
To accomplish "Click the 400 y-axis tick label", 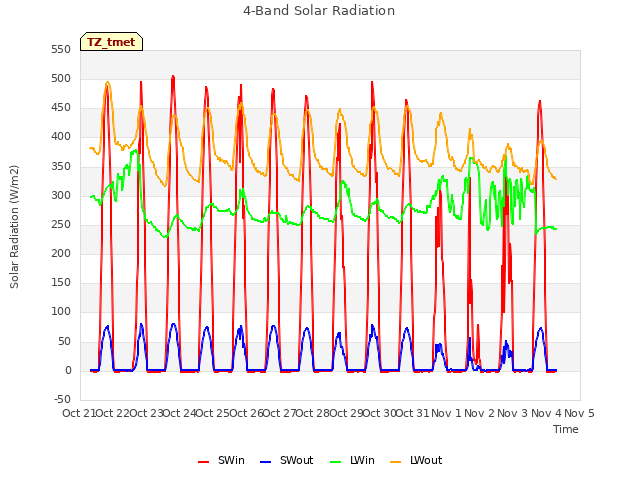I will click(x=61, y=137).
